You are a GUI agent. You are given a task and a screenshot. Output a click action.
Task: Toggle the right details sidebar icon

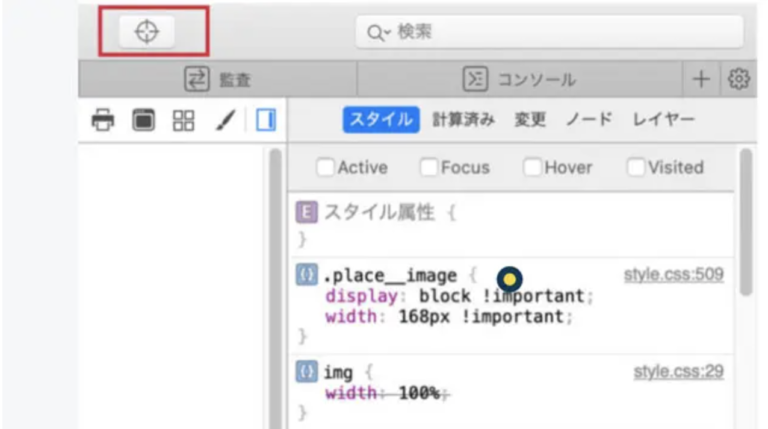click(x=265, y=121)
